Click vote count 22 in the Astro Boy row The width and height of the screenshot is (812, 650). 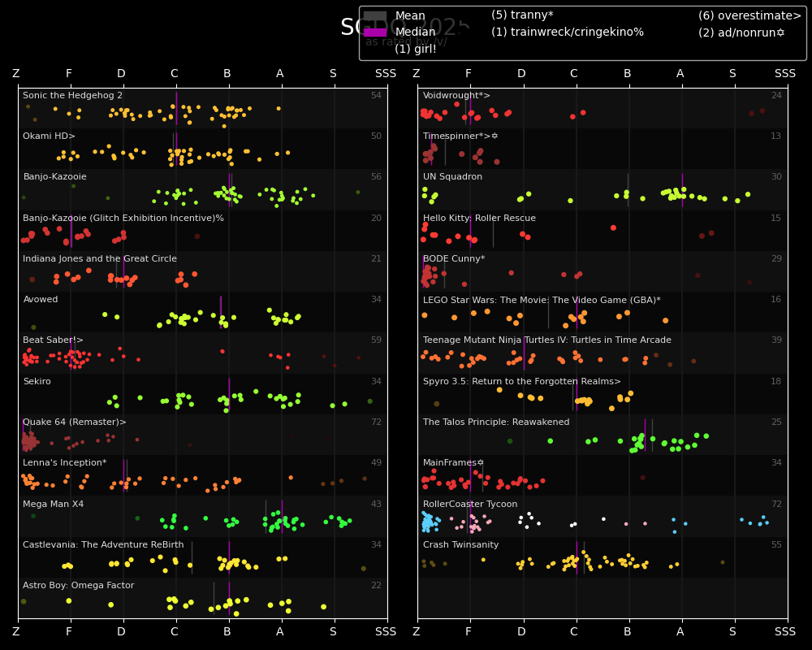(376, 585)
